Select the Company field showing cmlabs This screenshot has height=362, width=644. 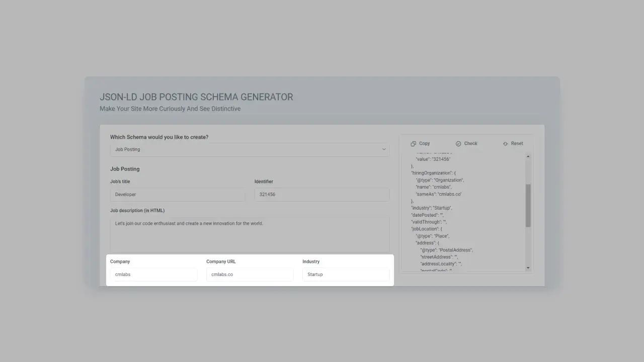(x=153, y=274)
